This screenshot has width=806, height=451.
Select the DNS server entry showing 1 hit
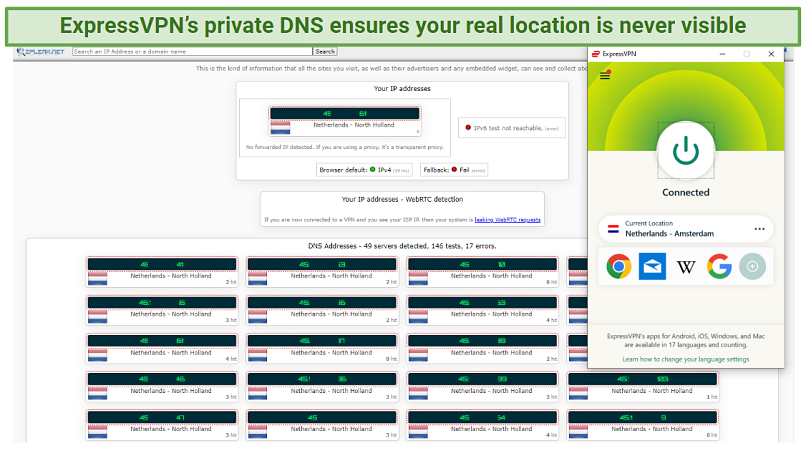tap(643, 387)
